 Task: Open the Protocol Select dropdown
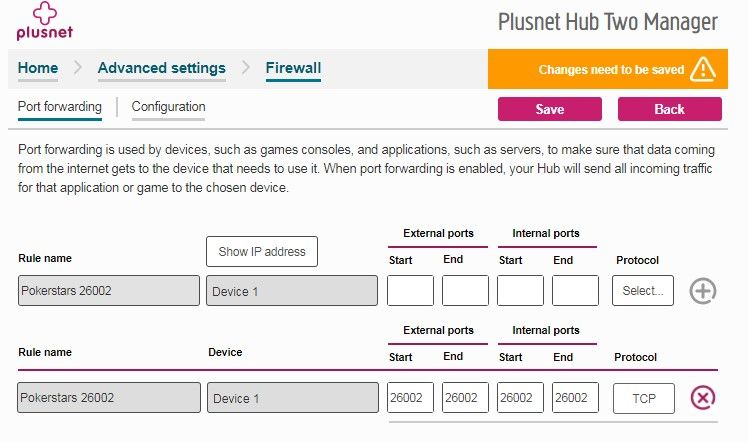(643, 291)
